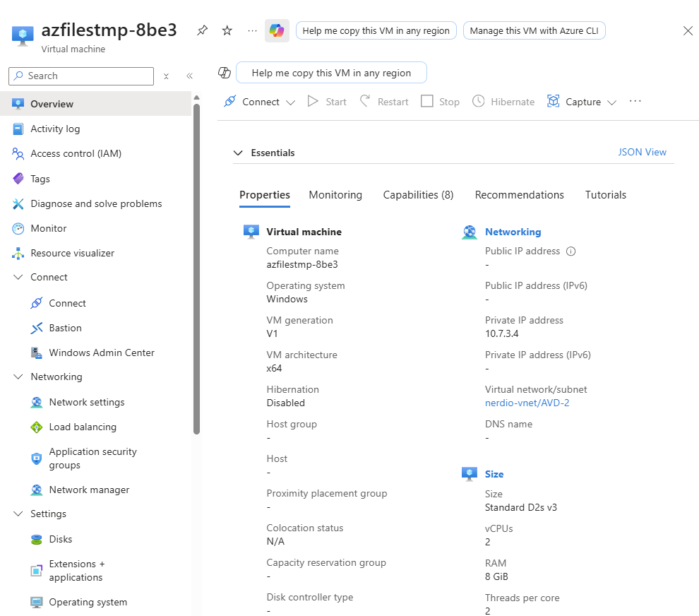
Task: Click the sidebar scroll up arrow
Action: pos(196,97)
